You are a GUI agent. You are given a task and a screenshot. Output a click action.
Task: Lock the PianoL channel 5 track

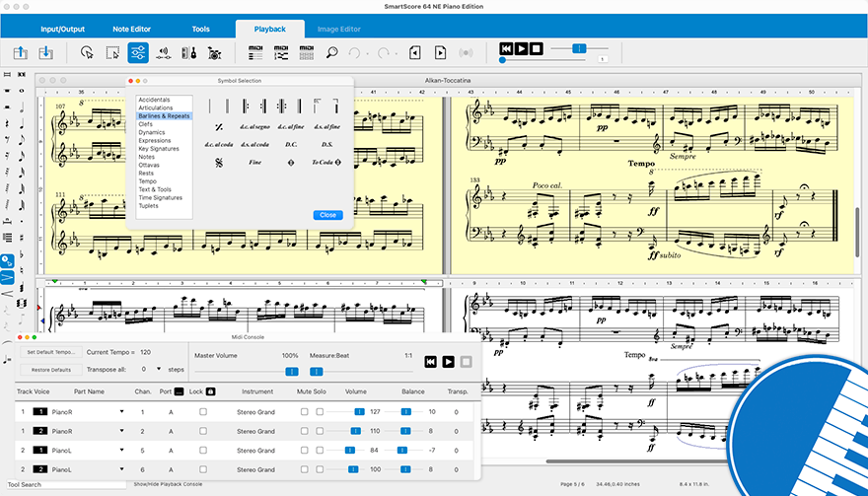(x=203, y=450)
